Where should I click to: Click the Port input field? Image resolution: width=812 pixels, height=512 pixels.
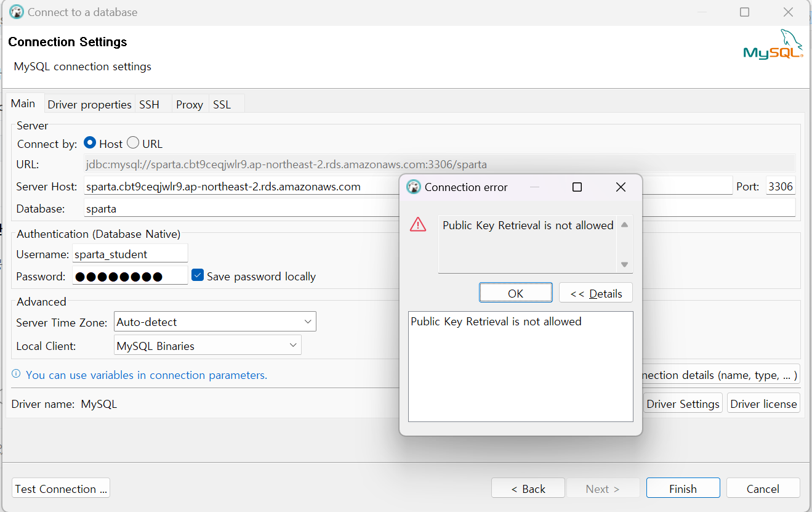click(x=781, y=186)
